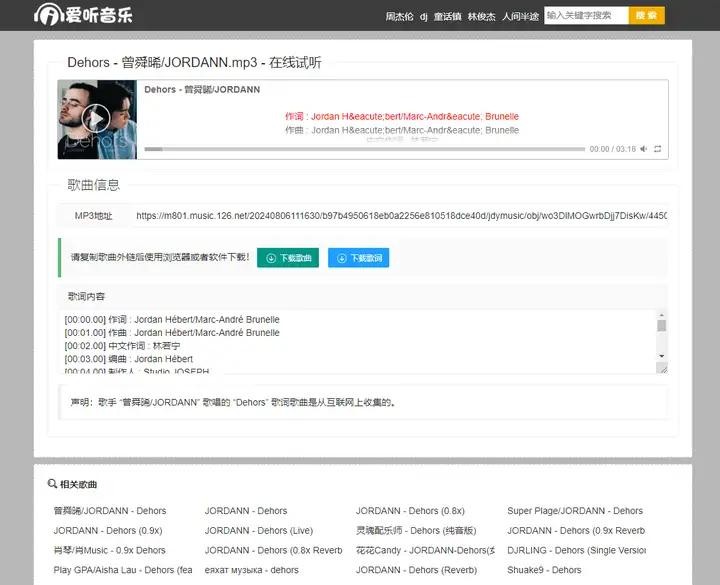The width and height of the screenshot is (720, 585).
Task: Mute the player volume speaker icon
Action: (x=644, y=149)
